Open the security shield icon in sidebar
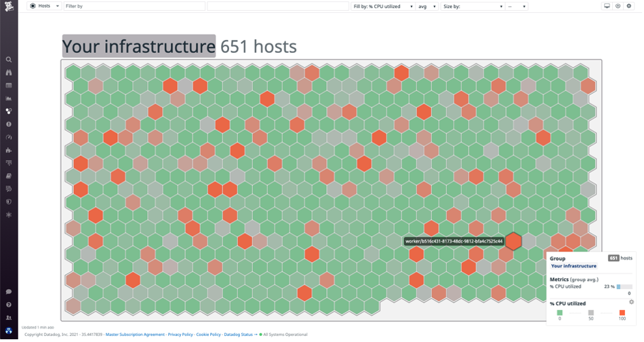 point(9,202)
